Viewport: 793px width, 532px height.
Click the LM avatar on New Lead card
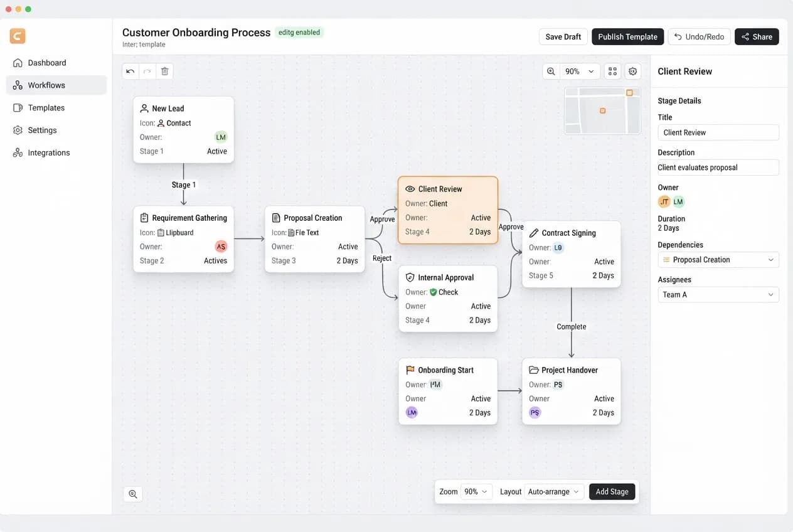click(221, 137)
